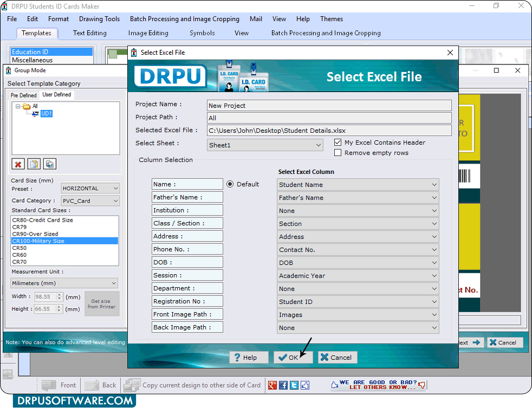Select CR100-Military Size in list
532x408 pixels.
[64, 241]
